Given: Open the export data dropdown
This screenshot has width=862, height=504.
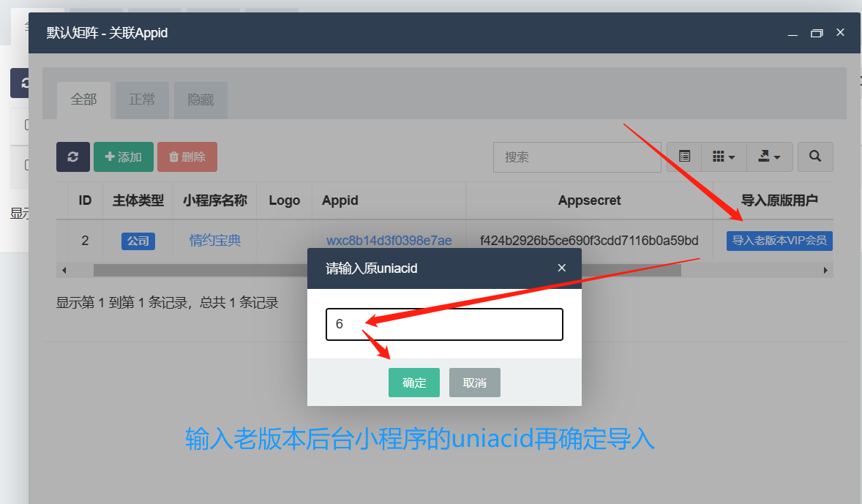Looking at the screenshot, I should pyautogui.click(x=769, y=157).
